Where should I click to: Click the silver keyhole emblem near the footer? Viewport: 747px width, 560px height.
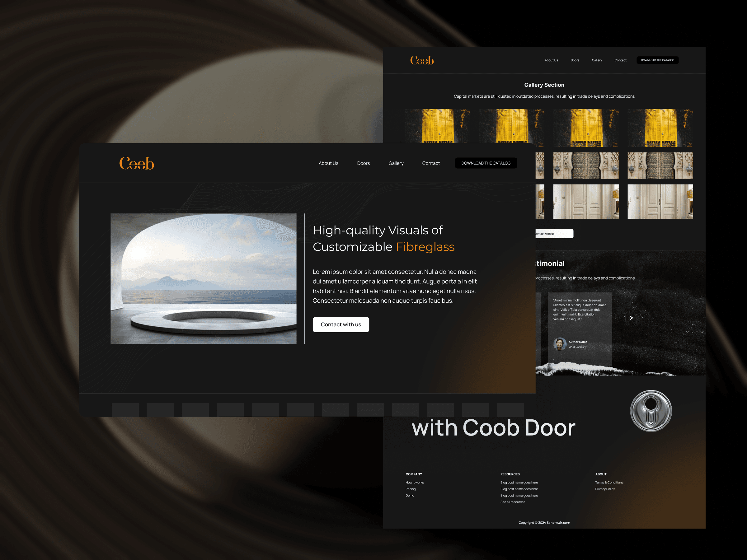[651, 411]
